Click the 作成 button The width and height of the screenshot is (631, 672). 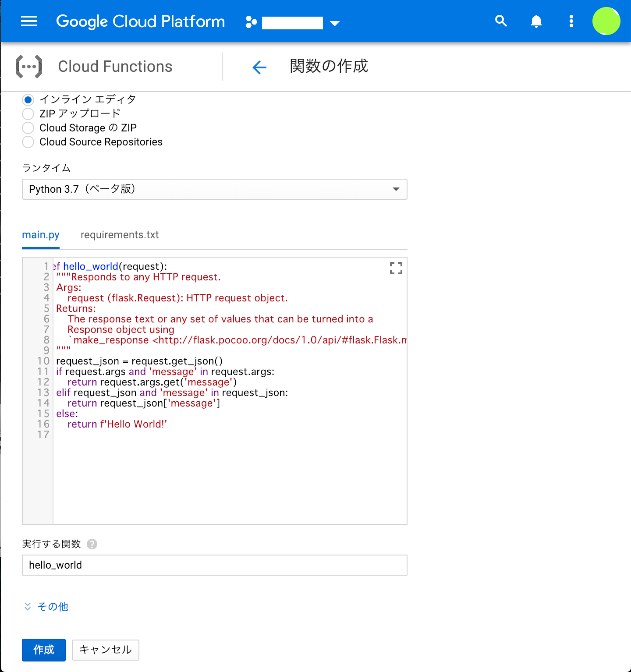(44, 650)
